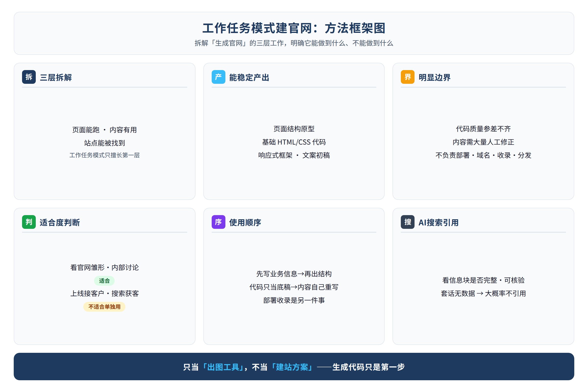Click the line 站点能被找到

105,143
